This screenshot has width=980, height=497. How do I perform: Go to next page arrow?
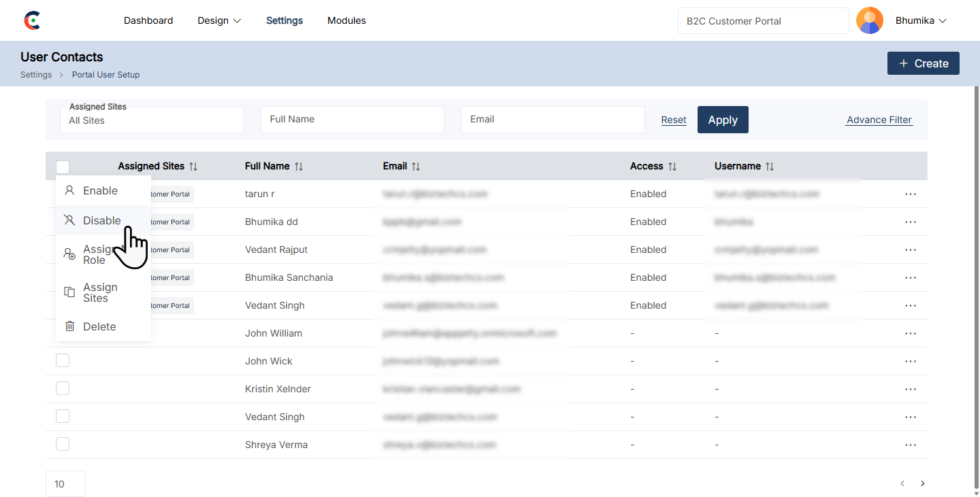point(923,484)
